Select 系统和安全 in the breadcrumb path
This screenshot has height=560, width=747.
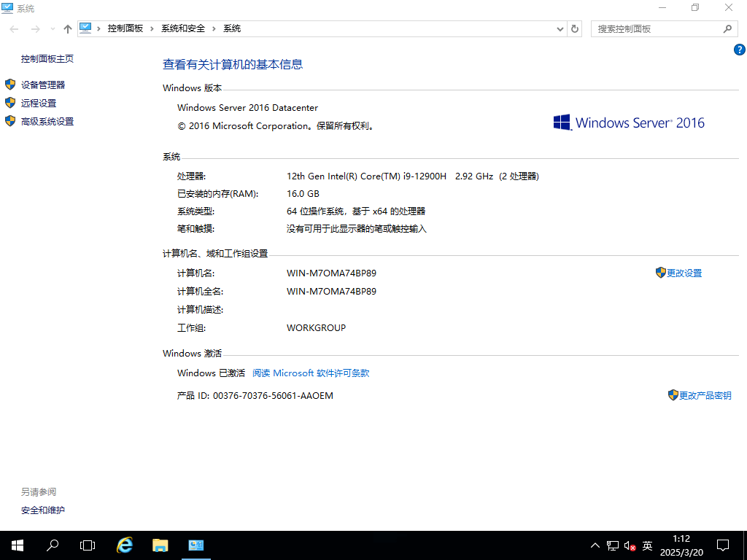(183, 28)
